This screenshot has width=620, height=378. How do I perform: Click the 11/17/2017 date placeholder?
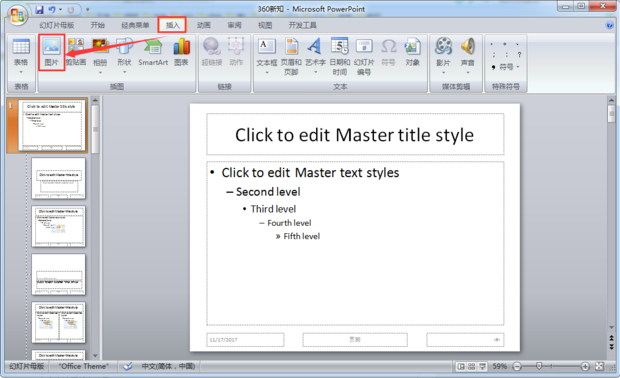[x=245, y=340]
